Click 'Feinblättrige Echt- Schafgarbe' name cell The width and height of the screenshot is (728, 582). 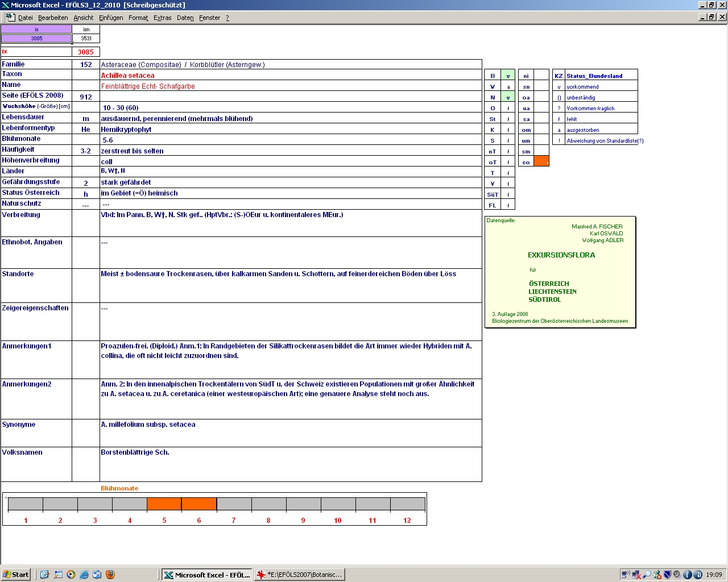tap(291, 86)
